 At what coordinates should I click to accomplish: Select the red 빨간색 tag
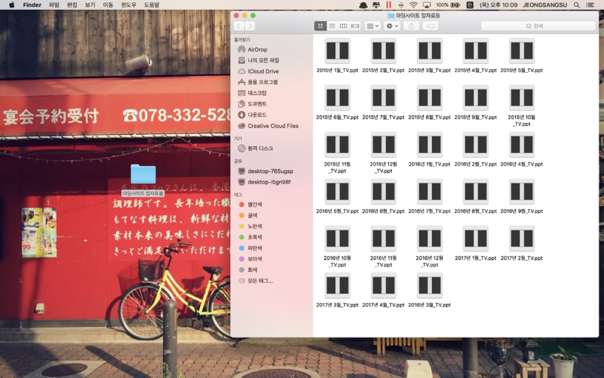(x=251, y=204)
